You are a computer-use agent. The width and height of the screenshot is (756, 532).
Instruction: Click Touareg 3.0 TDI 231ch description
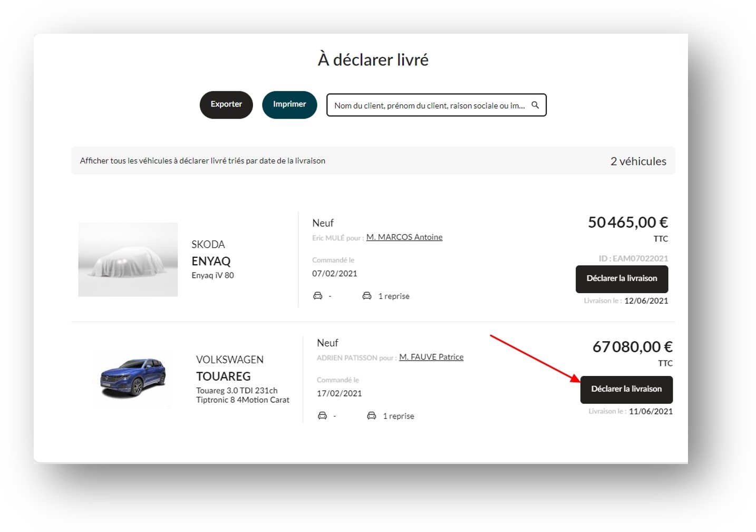click(243, 395)
